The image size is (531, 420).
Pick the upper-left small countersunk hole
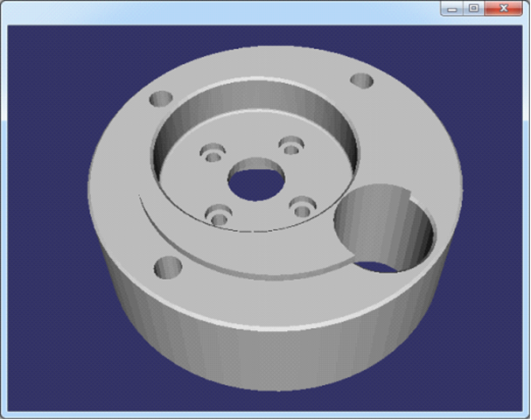[x=213, y=154]
